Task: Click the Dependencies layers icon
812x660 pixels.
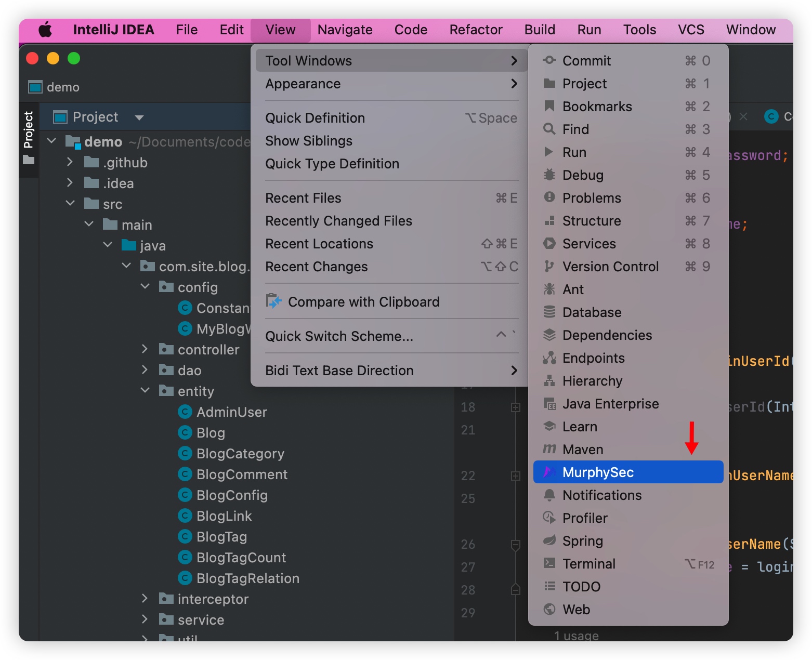Action: point(549,335)
